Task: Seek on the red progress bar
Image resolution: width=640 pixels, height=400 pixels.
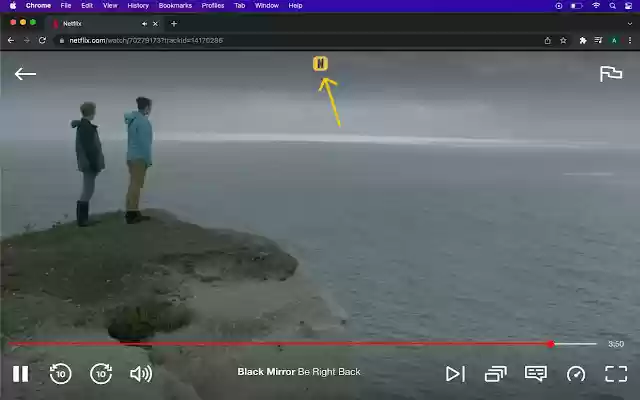Action: point(280,344)
